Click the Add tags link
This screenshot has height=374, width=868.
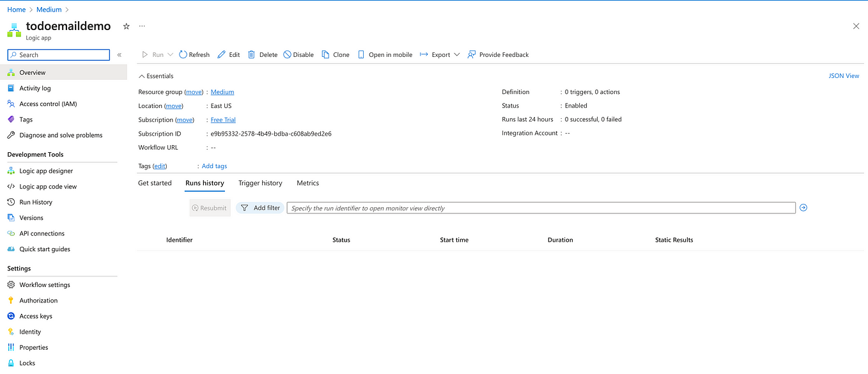[x=214, y=166]
